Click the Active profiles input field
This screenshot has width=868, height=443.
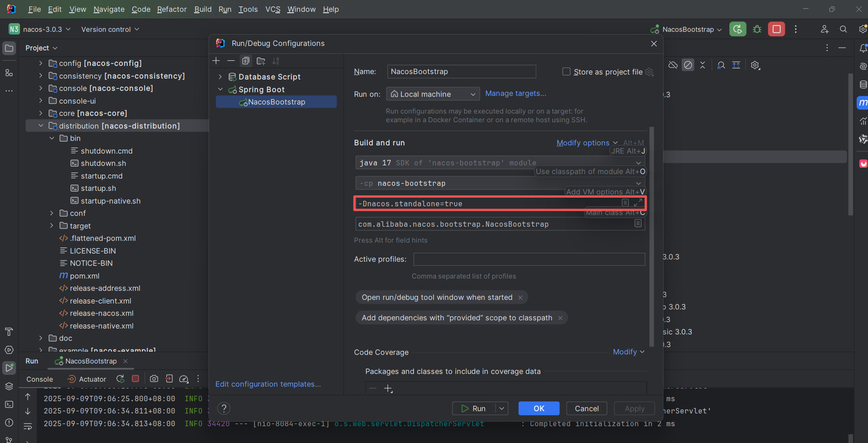click(529, 259)
